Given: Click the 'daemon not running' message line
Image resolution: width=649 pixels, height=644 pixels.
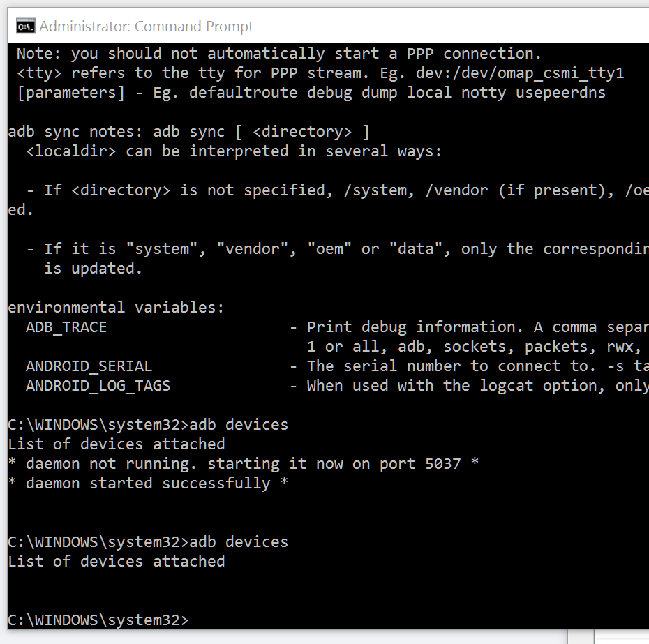Looking at the screenshot, I should 244,463.
